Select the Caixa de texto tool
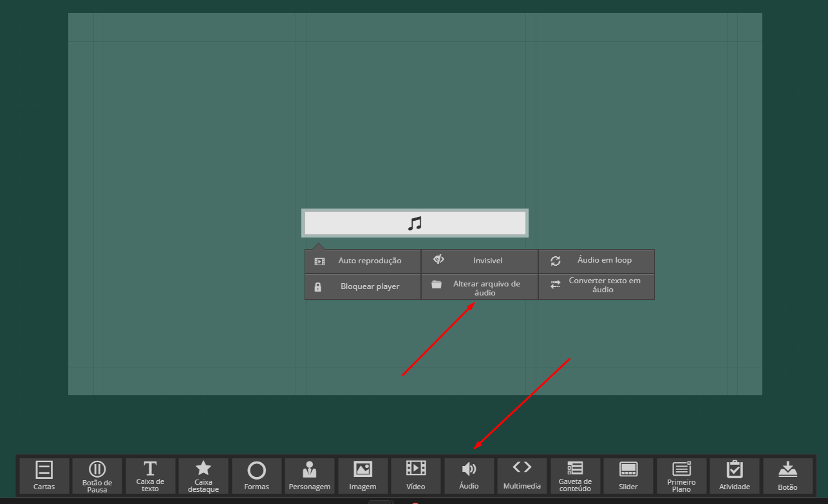The image size is (828, 504). tap(150, 476)
